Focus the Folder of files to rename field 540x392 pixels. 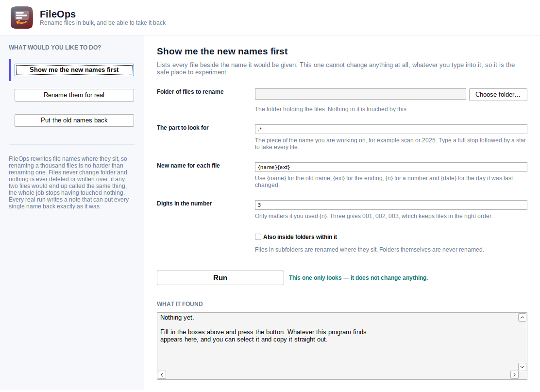(x=360, y=94)
